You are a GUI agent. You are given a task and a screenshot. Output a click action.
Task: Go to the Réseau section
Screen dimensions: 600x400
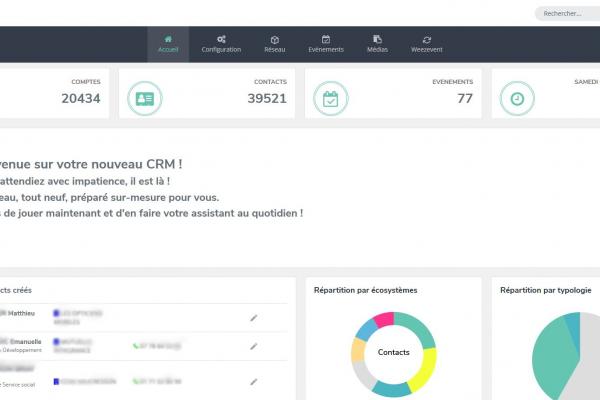[x=274, y=44]
